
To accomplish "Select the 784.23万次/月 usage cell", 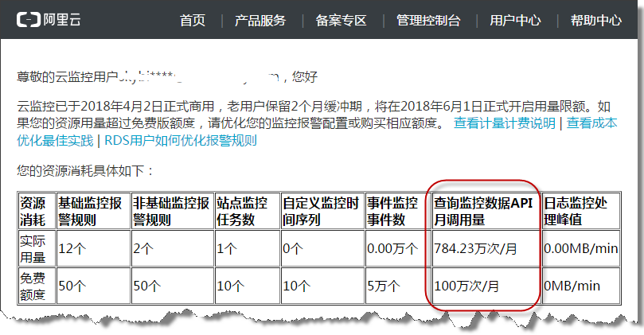I will click(x=486, y=248).
